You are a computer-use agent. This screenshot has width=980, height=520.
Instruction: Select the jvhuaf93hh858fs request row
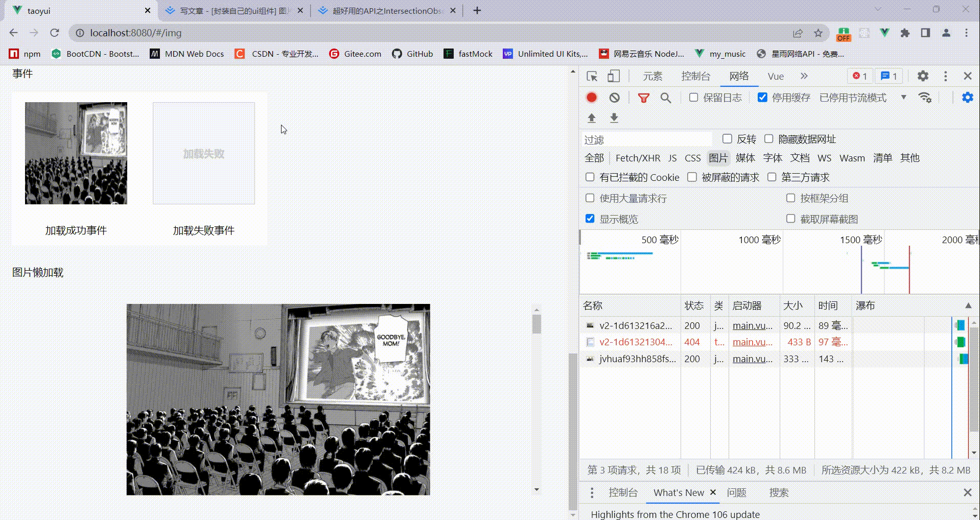click(x=774, y=359)
